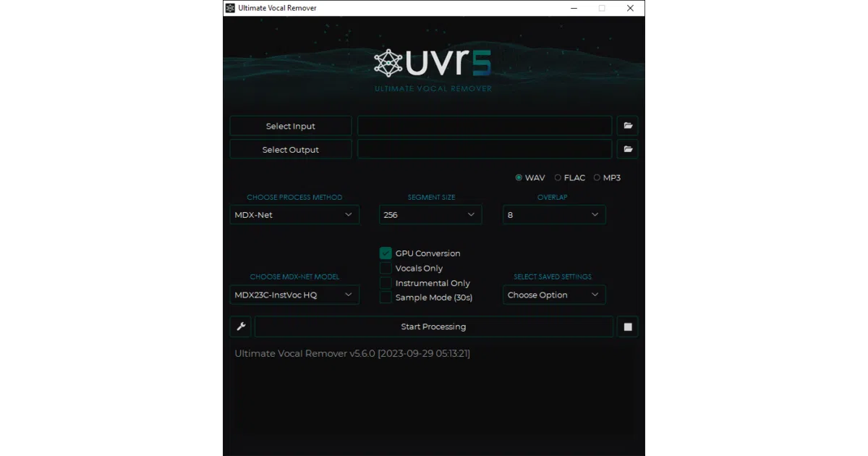Open the Choose Option saved settings dropdown

pyautogui.click(x=554, y=295)
